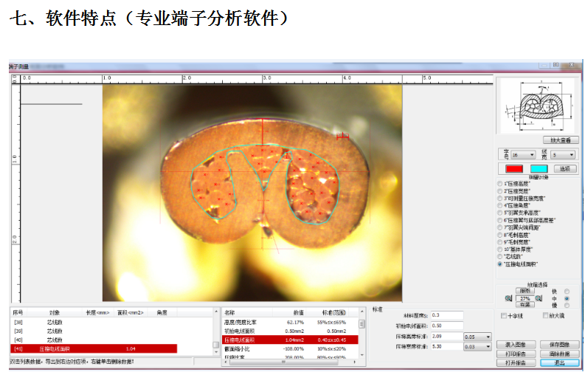Pick the red color swatch
The height and width of the screenshot is (375, 588).
(513, 169)
